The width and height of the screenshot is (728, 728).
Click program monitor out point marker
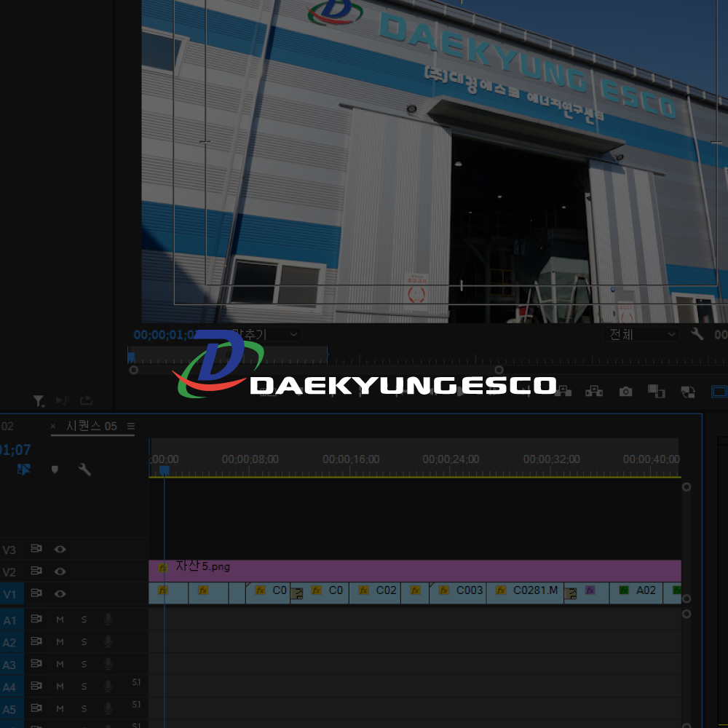click(x=328, y=355)
